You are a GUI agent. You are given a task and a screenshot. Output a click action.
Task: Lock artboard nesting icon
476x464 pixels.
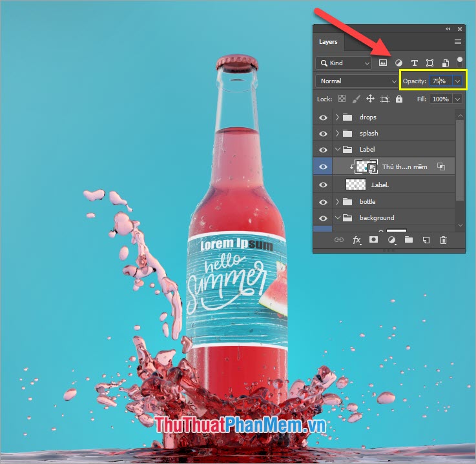[x=385, y=99]
